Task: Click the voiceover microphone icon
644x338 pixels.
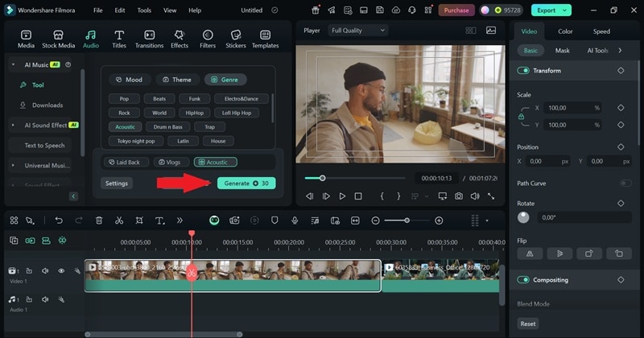Action: pos(295,221)
